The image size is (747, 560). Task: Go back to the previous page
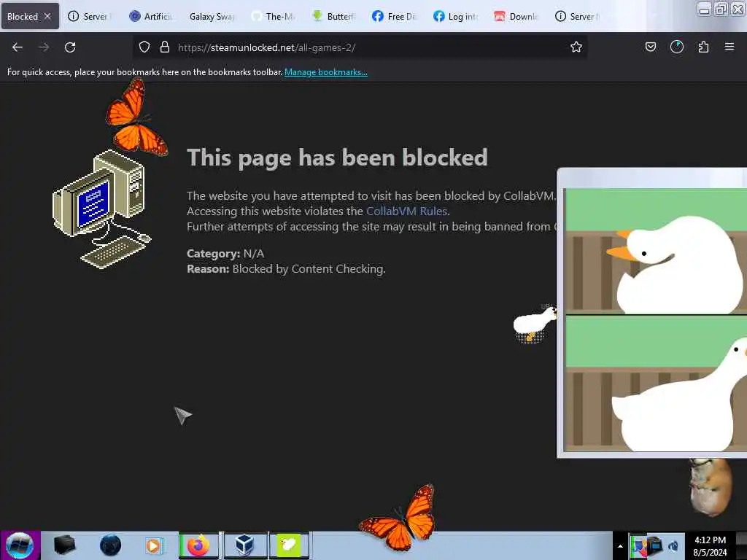pos(18,47)
